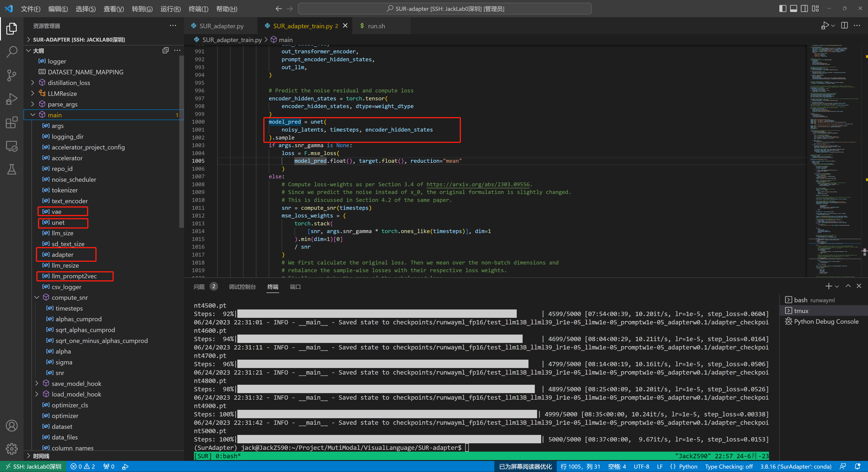Open outline section More Actions ellipsis
868x472 pixels.
(x=177, y=51)
